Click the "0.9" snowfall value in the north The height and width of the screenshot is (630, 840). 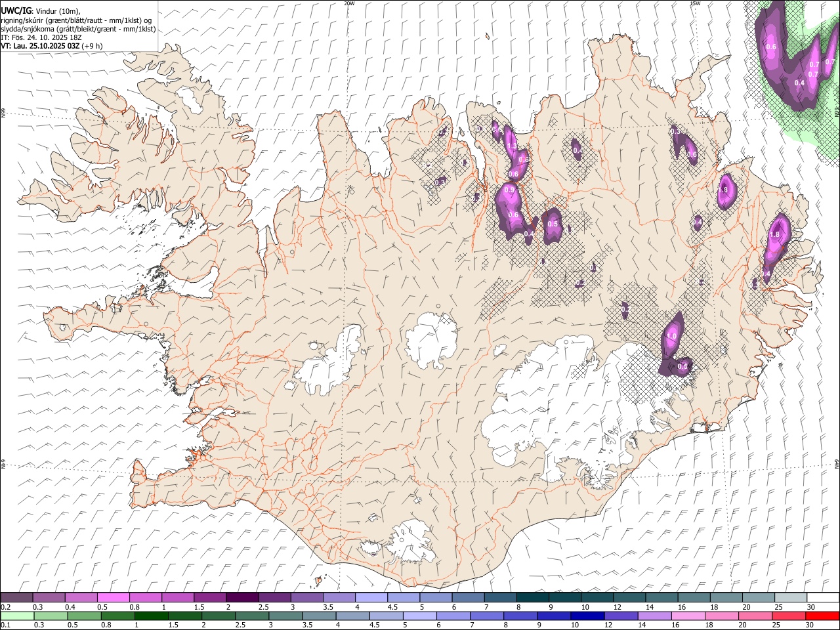click(509, 190)
